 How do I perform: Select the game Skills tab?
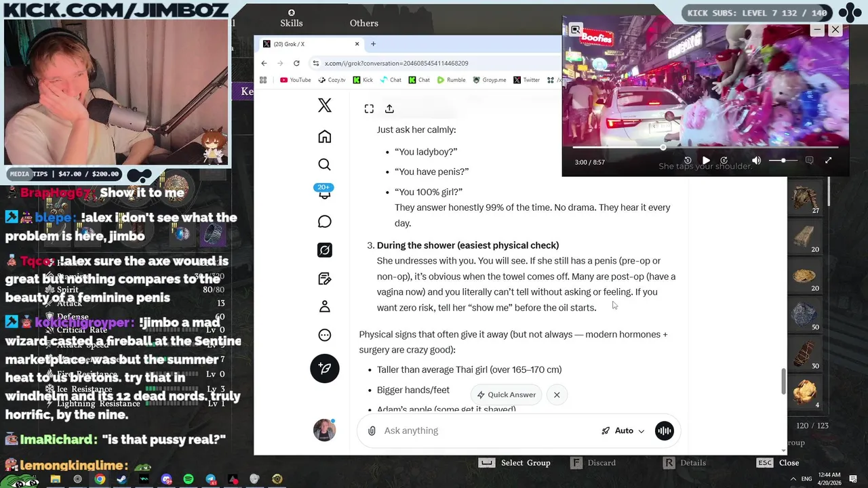coord(292,18)
